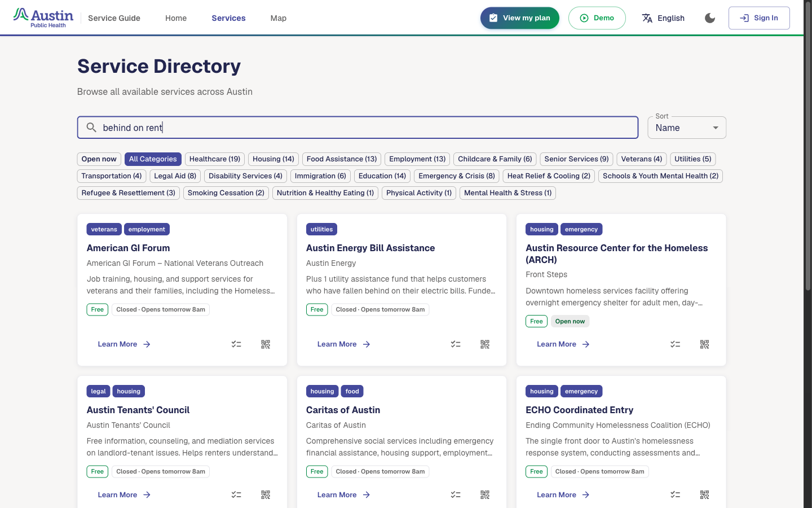Click the Austin Public Health logo
Image resolution: width=812 pixels, height=508 pixels.
click(x=43, y=18)
